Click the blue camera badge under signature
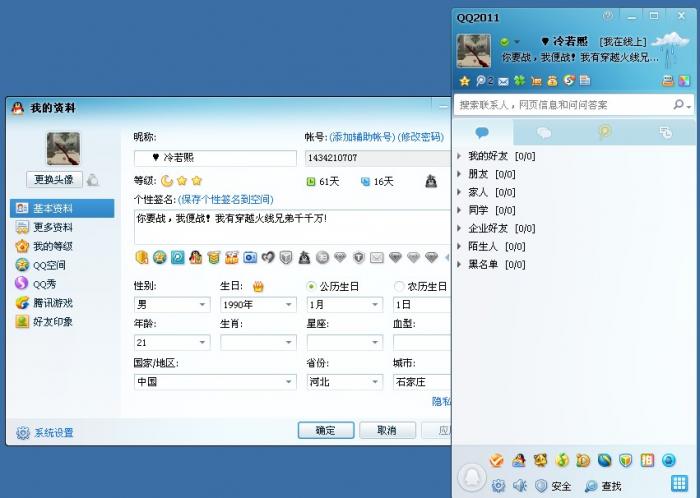 tap(250, 257)
